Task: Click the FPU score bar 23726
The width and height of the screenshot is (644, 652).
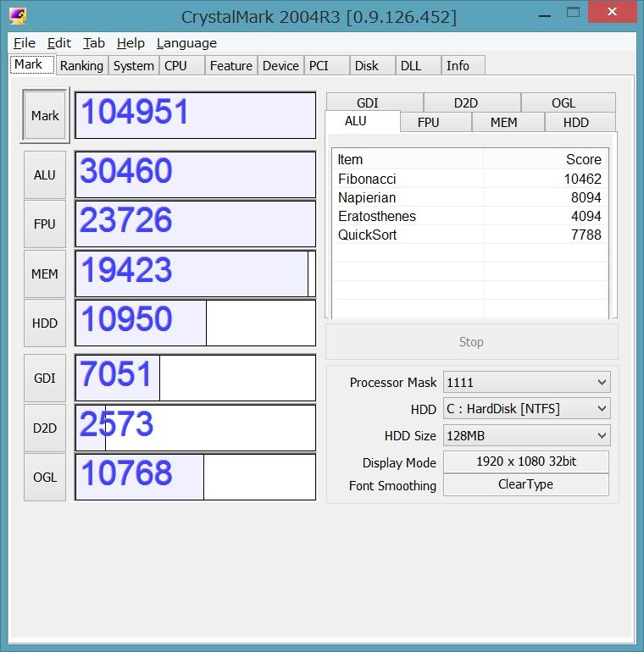Action: pos(195,224)
